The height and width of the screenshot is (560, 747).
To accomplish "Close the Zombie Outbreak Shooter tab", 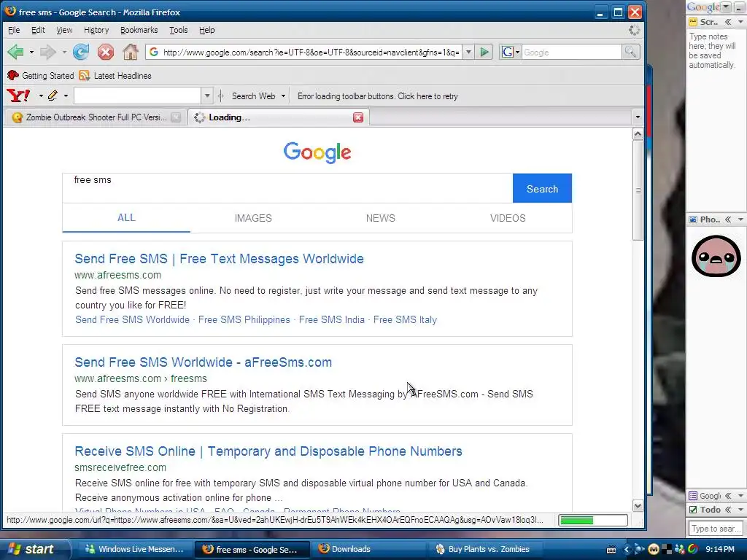I will 176,117.
